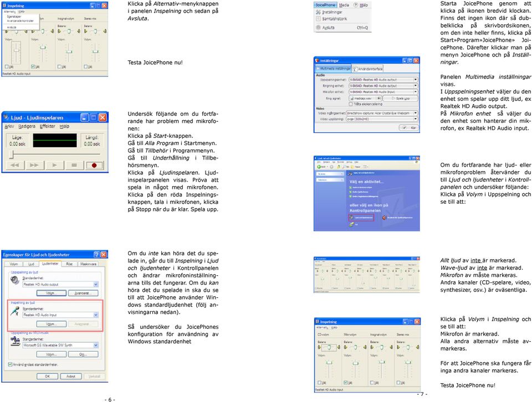Click the speaker icon in Uppspelning av ljud

tap(14, 280)
